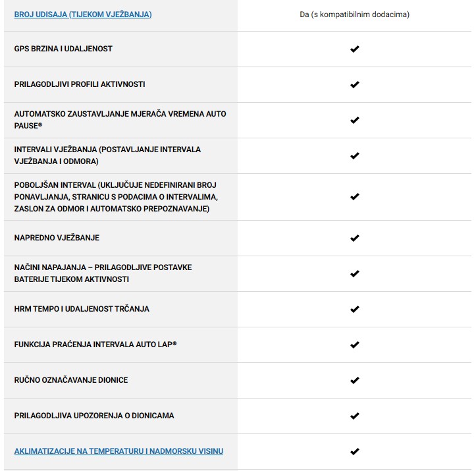Click the checkmark beside INTERVALI VJEŽBANJA
Viewport: 476px width, 471px height.
355,155
